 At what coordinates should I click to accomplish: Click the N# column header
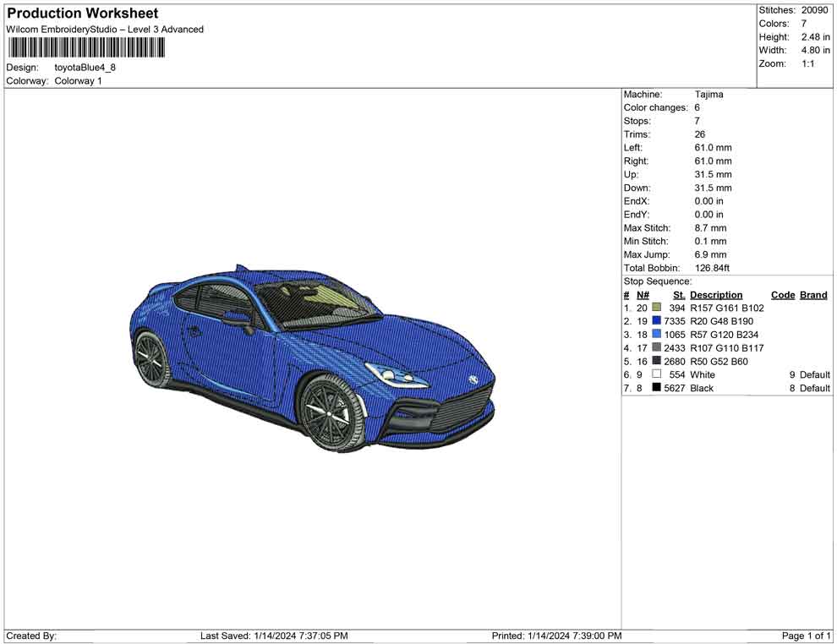click(643, 295)
